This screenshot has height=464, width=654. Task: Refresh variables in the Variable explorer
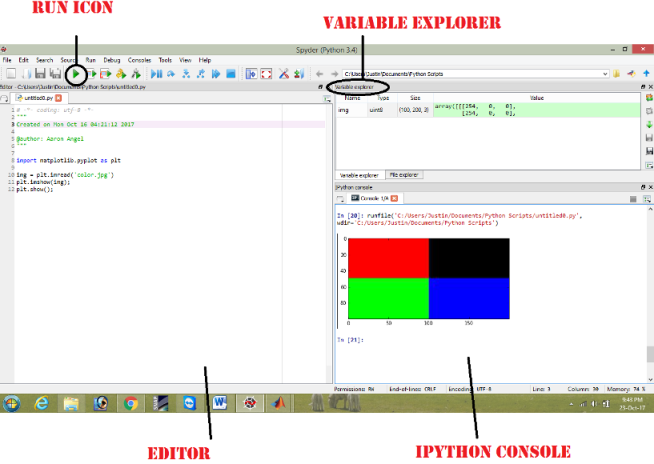click(649, 98)
